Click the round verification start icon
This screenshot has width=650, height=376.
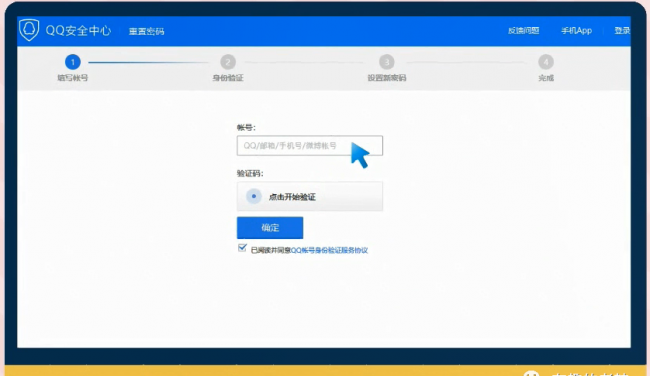point(254,196)
